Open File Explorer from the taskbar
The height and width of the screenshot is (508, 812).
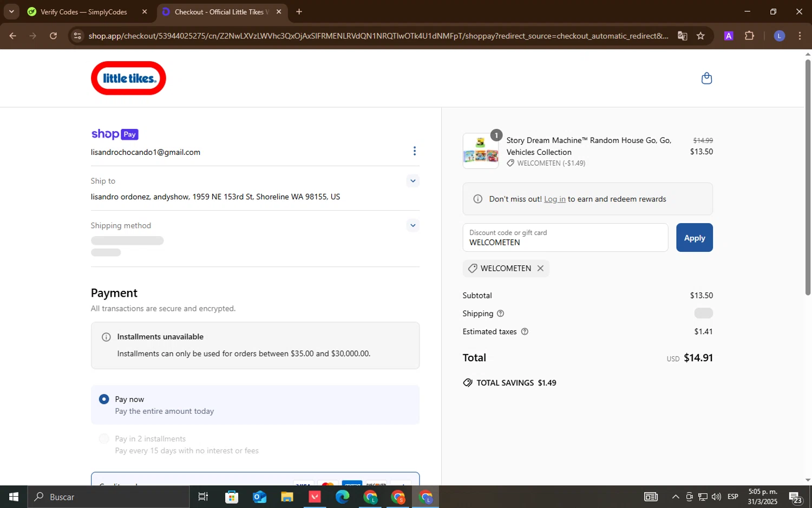[287, 497]
